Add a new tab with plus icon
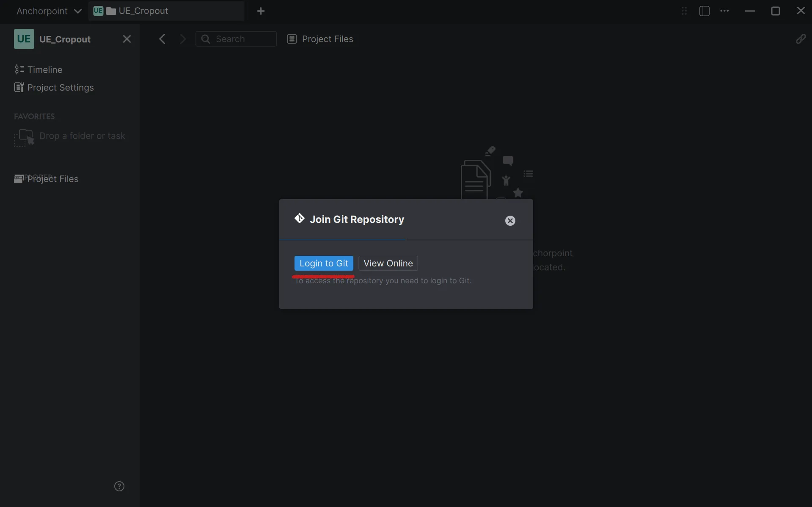Screen dimensions: 812x507 [x=261, y=11]
